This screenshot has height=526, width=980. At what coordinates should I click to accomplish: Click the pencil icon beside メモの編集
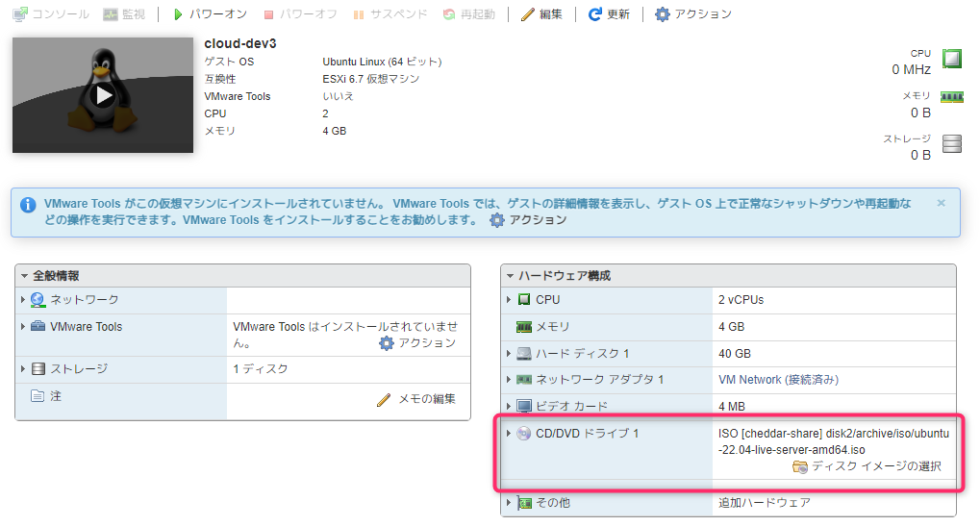click(384, 400)
